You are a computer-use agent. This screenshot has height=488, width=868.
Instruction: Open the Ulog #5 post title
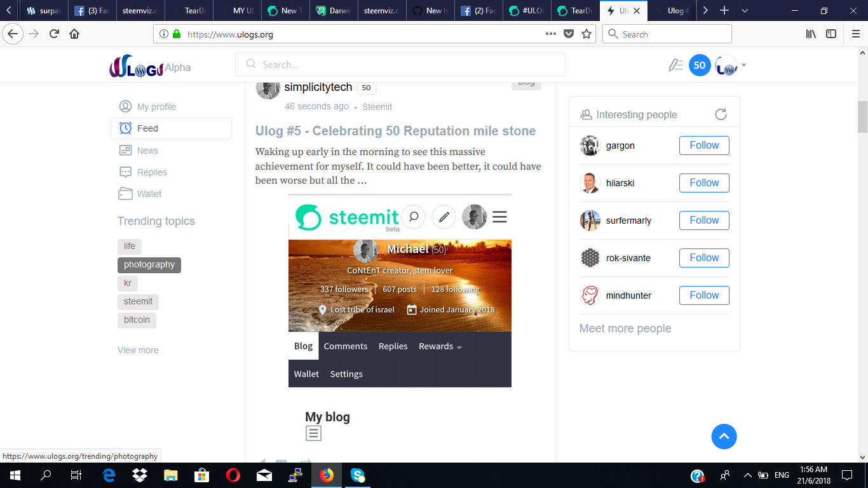tap(395, 131)
